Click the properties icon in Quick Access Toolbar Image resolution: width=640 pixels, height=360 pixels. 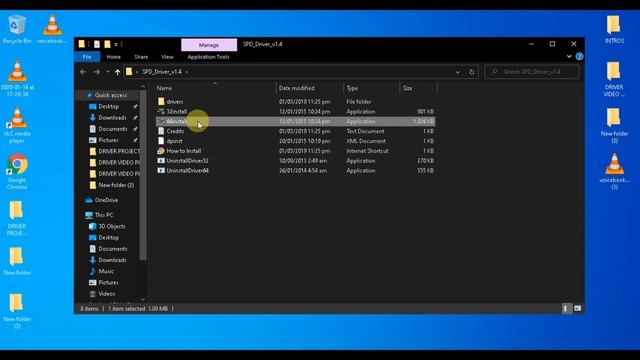click(x=97, y=44)
